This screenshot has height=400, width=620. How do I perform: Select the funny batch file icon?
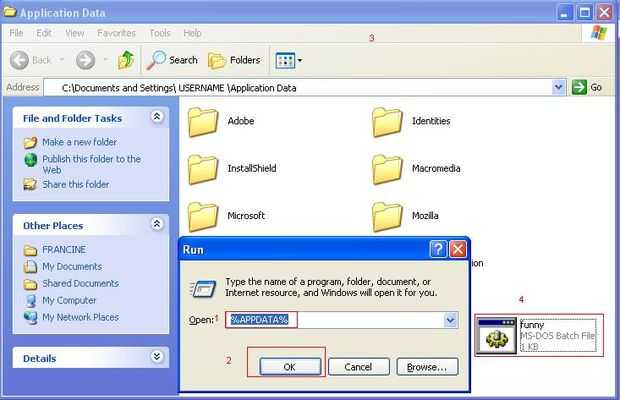(x=497, y=336)
